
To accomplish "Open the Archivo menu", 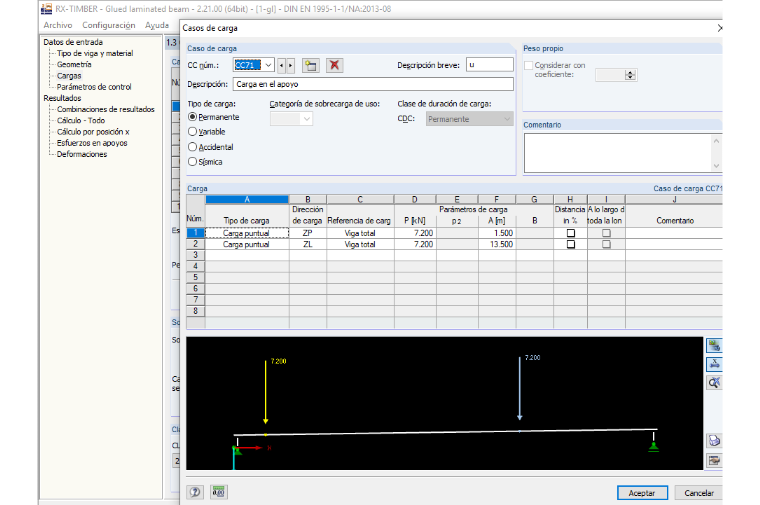I will tap(58, 25).
